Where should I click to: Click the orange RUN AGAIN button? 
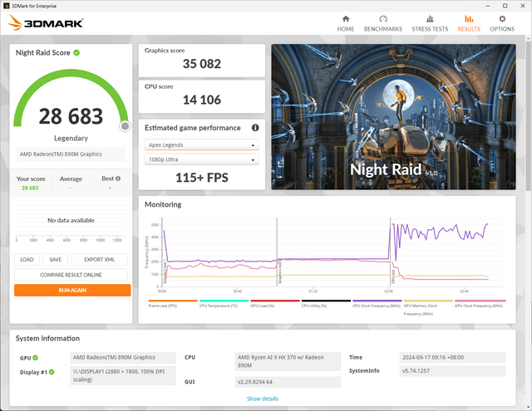click(72, 291)
